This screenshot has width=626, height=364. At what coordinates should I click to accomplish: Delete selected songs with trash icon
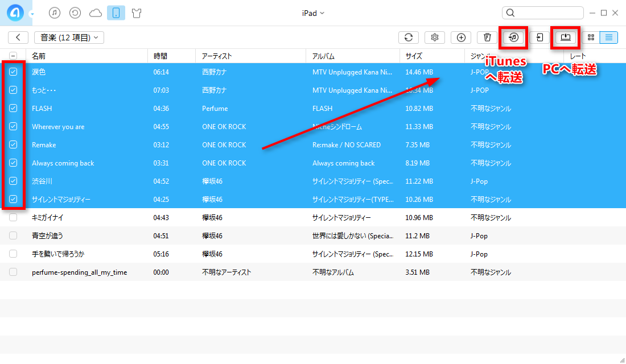487,37
